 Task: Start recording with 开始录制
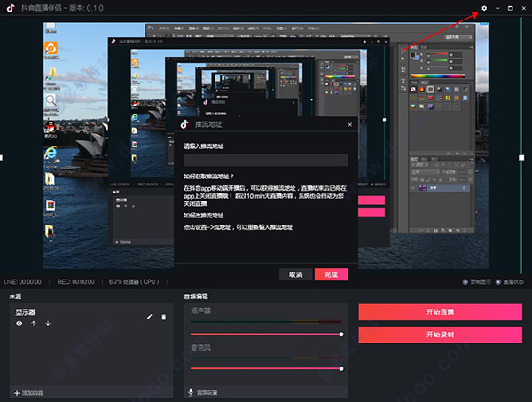pyautogui.click(x=440, y=335)
